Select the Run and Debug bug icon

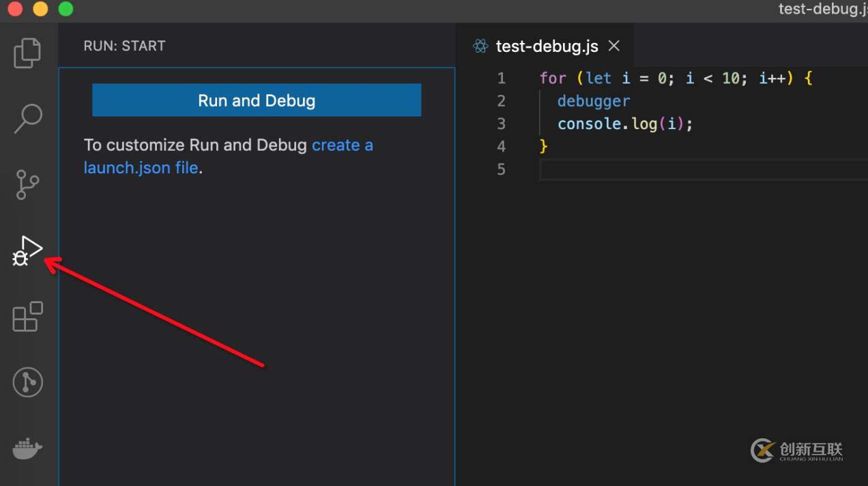[27, 251]
